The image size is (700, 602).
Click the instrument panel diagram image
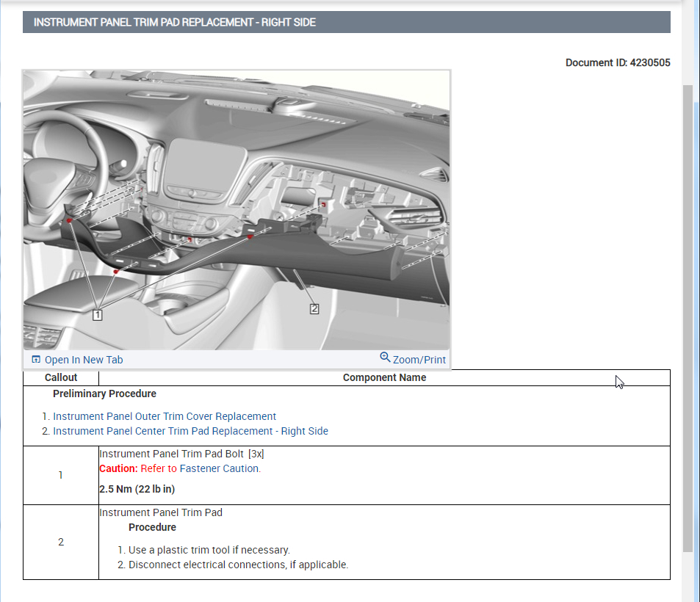[237, 210]
